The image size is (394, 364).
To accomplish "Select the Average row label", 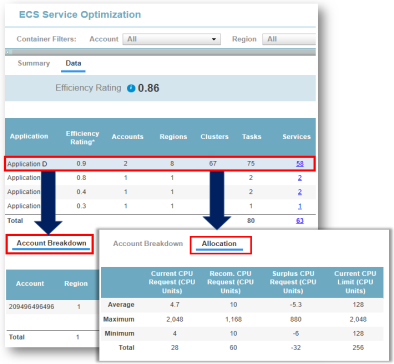I will pyautogui.click(x=121, y=305).
